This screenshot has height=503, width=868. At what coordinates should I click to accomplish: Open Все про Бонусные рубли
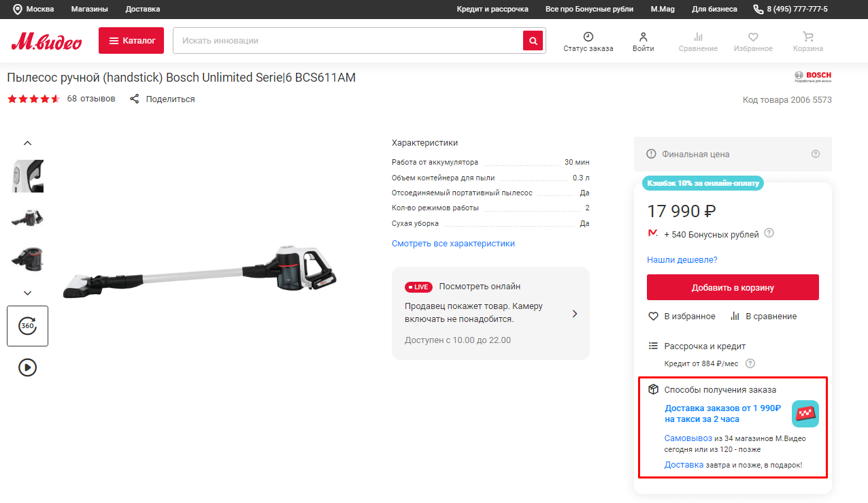click(x=589, y=10)
